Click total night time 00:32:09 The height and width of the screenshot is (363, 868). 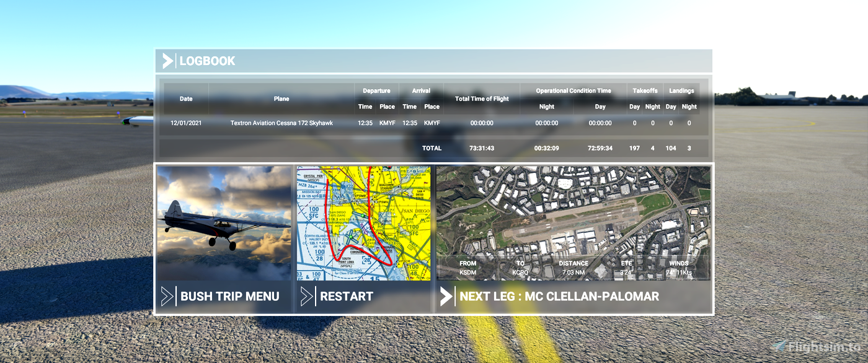546,148
